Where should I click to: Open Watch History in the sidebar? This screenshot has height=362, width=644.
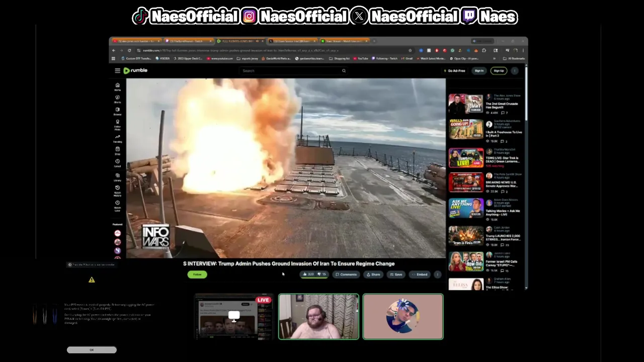pos(117,191)
